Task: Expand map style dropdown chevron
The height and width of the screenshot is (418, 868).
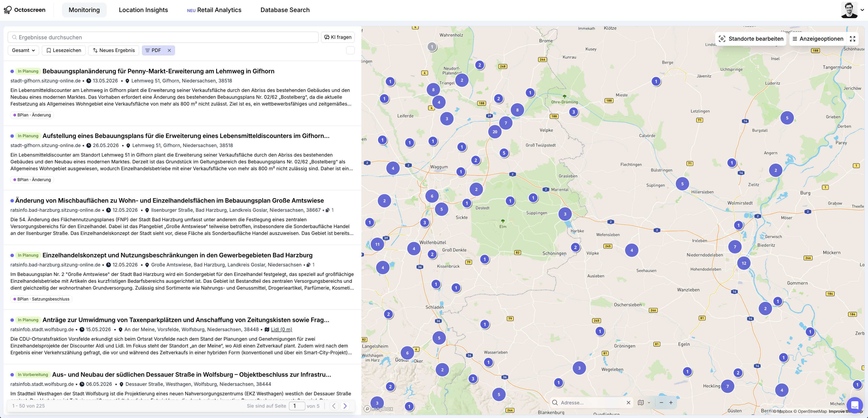Action: click(x=649, y=403)
